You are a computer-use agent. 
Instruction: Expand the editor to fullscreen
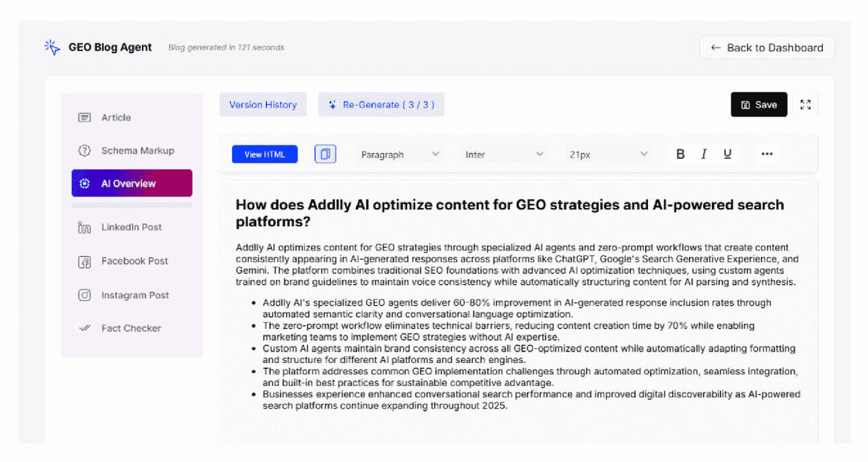pyautogui.click(x=805, y=104)
